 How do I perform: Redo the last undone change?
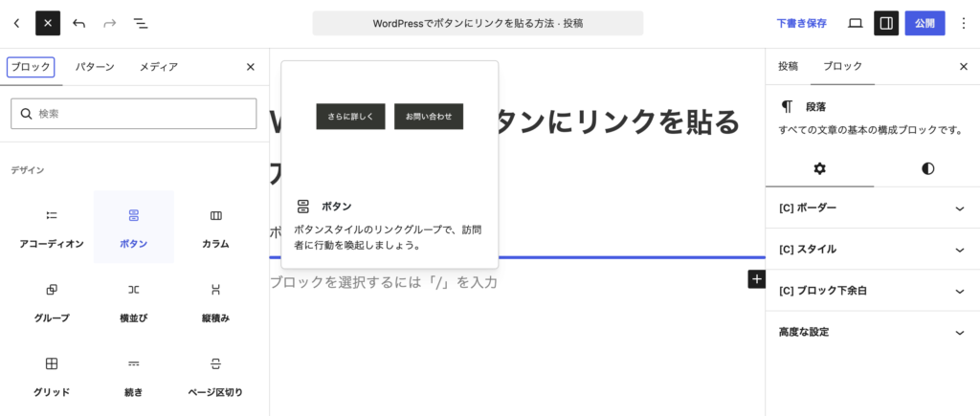(110, 24)
